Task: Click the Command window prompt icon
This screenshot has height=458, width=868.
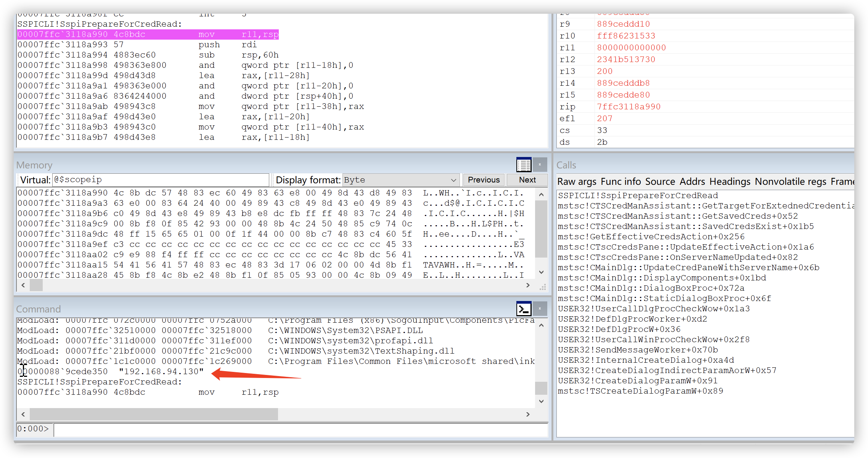Action: 524,309
